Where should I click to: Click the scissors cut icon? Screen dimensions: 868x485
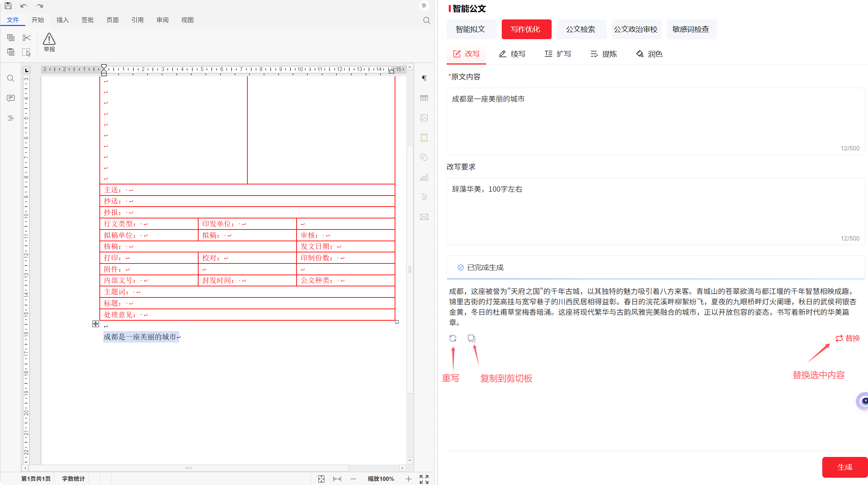[x=26, y=37]
